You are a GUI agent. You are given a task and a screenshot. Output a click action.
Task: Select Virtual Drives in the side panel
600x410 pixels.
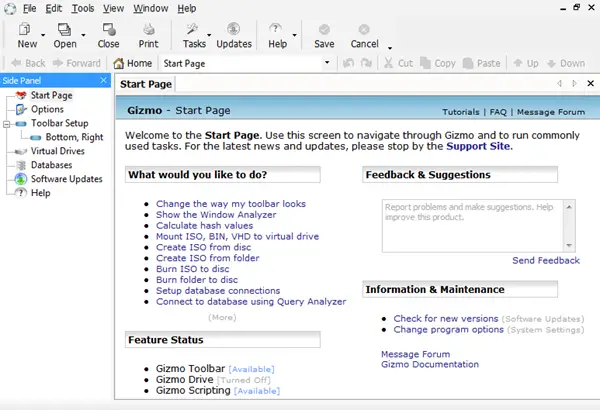pyautogui.click(x=57, y=151)
